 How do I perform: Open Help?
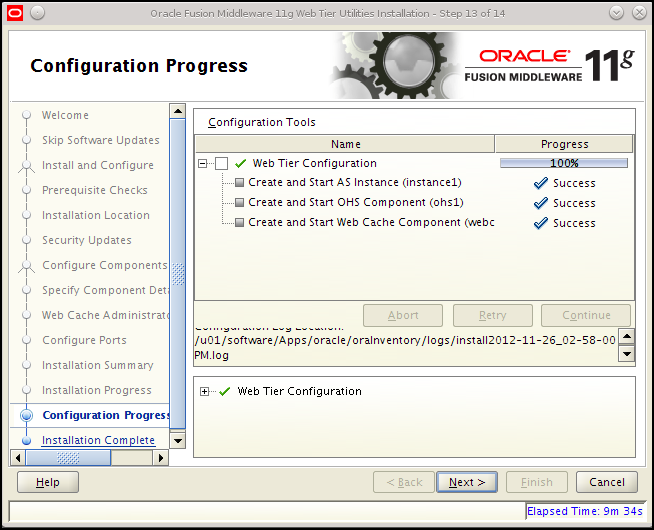(x=48, y=482)
